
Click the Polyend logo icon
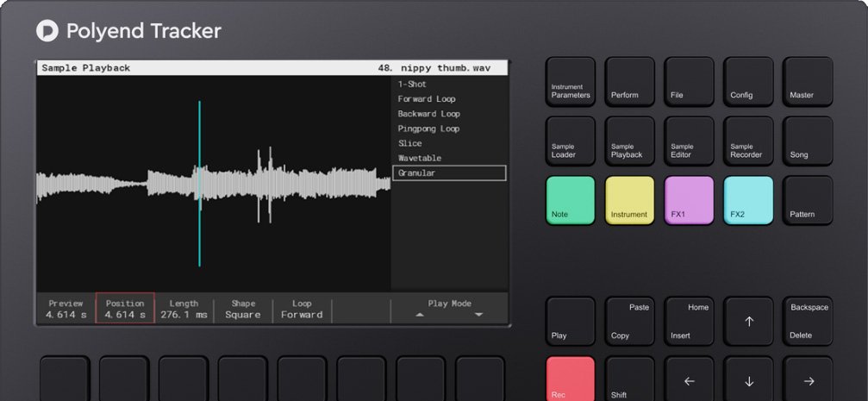click(x=47, y=30)
